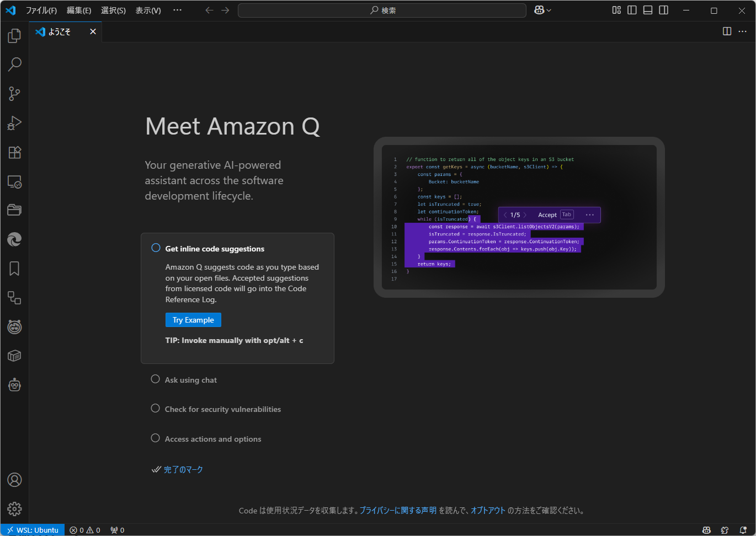
Task: Open the Bookmarks view icon
Action: [x=14, y=269]
